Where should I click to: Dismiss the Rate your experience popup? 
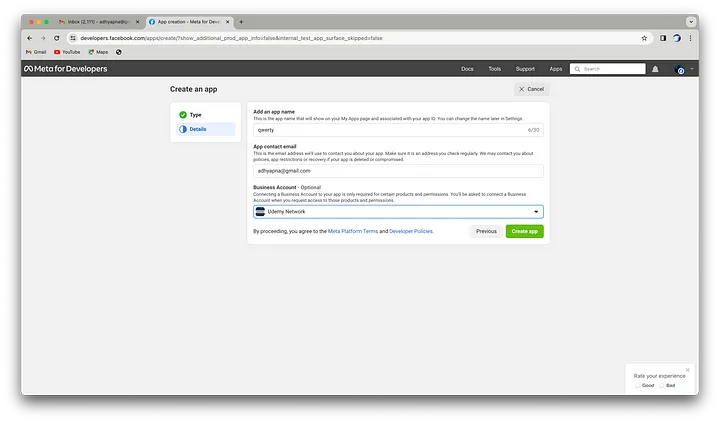(687, 370)
